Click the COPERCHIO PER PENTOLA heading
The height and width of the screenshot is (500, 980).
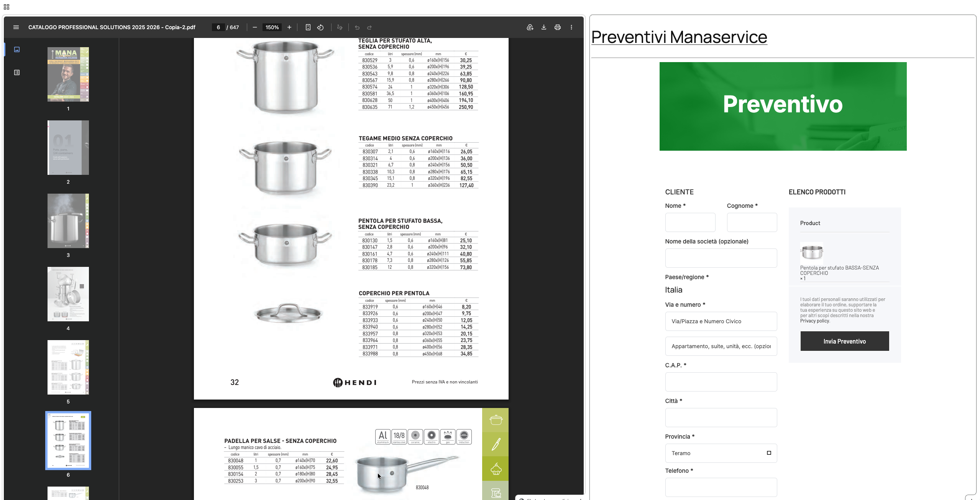pos(394,293)
